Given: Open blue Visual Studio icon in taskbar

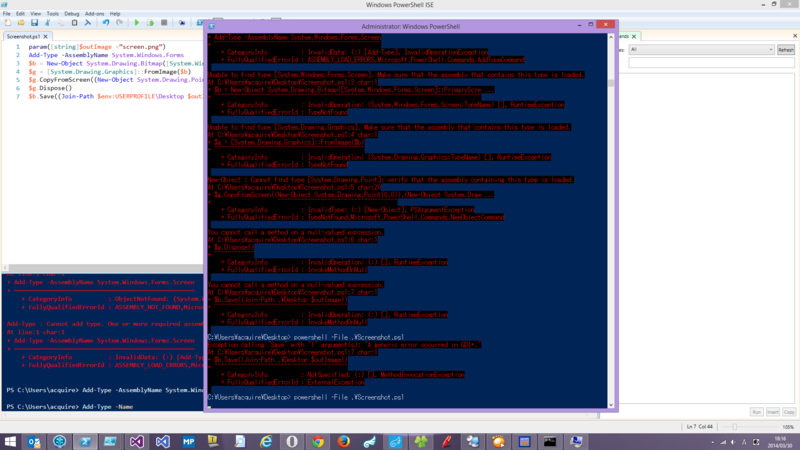Looking at the screenshot, I should tap(163, 442).
